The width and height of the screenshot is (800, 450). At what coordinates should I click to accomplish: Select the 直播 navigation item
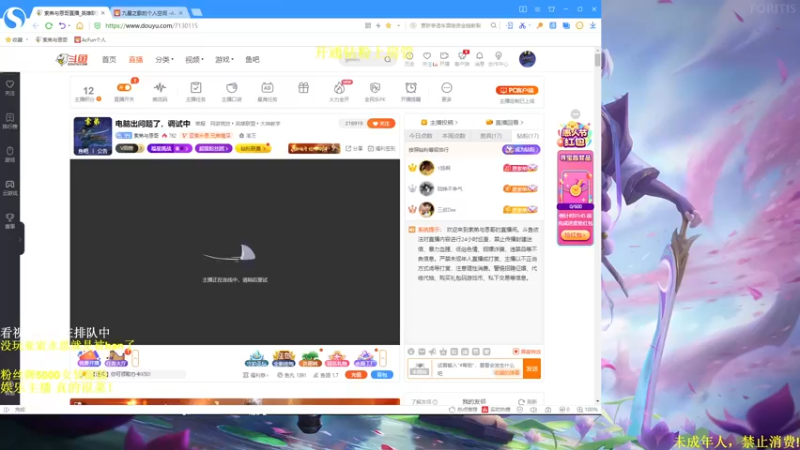(x=136, y=60)
